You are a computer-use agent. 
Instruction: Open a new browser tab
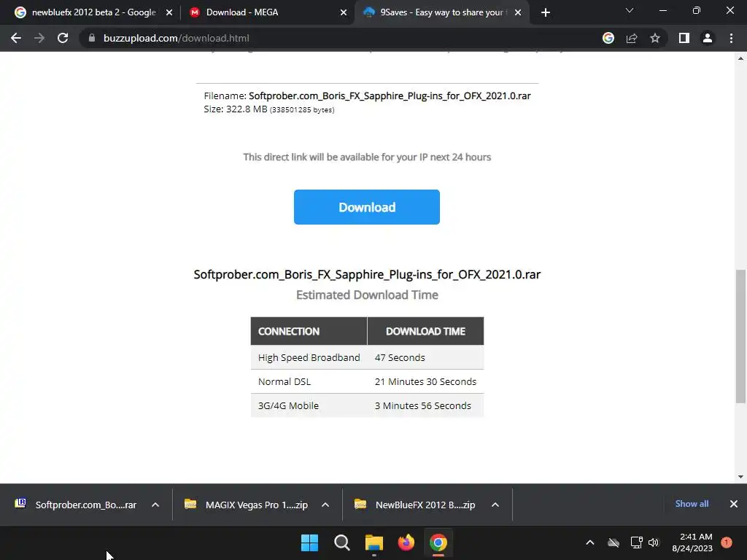[x=546, y=12]
